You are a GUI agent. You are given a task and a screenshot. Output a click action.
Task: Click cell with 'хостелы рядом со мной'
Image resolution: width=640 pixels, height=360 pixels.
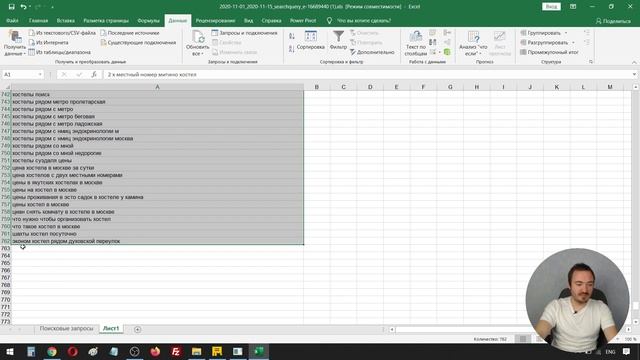(x=157, y=146)
